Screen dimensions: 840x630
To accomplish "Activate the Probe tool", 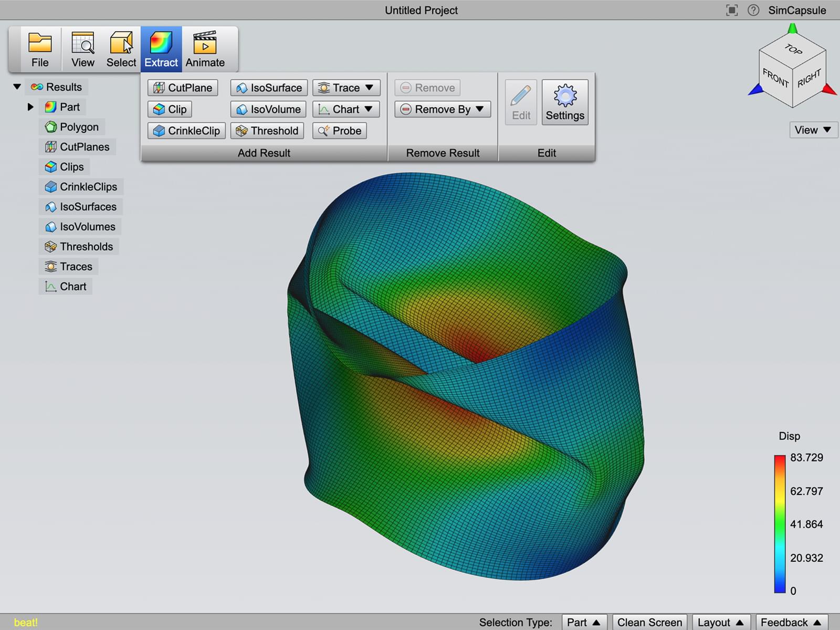I will pos(339,131).
